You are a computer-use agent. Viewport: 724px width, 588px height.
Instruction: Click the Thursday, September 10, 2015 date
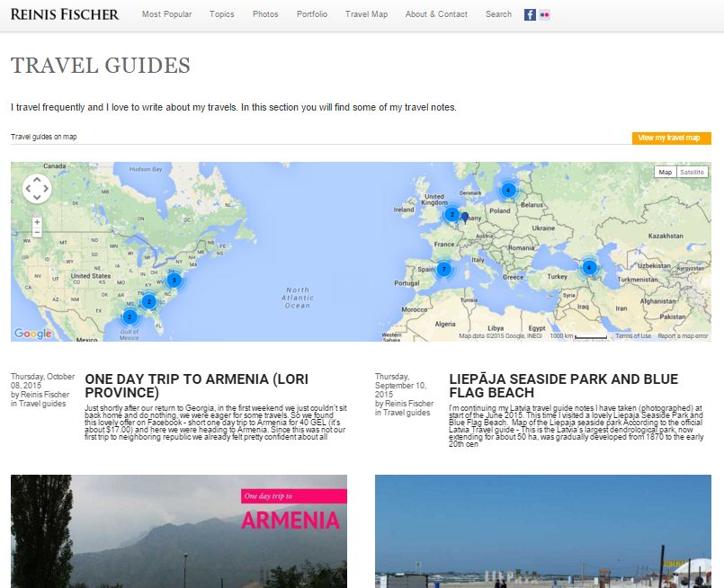click(x=400, y=386)
